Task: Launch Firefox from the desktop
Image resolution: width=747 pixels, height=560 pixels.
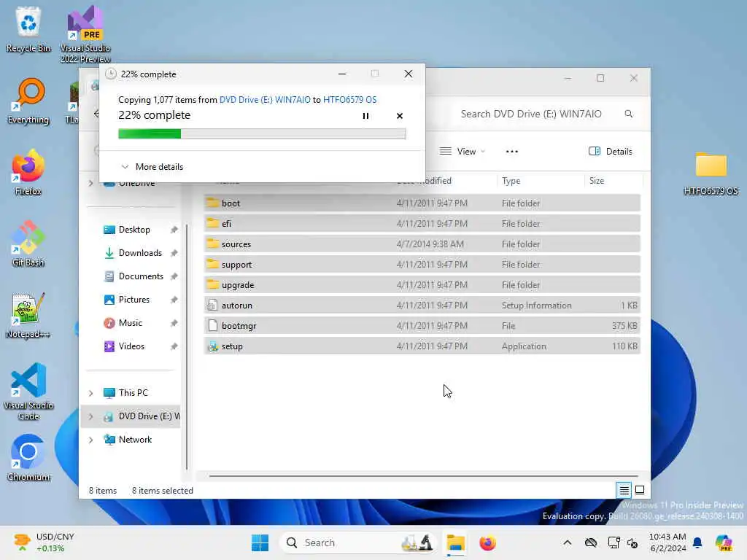Action: [28, 172]
